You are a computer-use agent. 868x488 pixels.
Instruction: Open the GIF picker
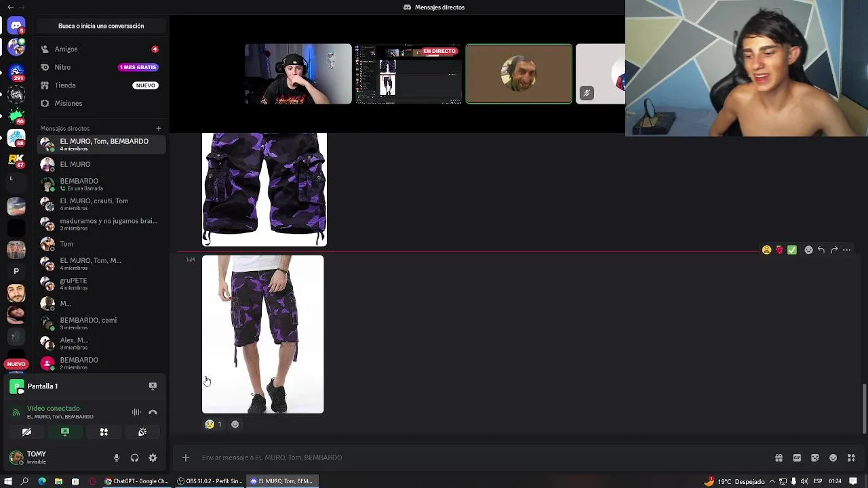pos(797,457)
